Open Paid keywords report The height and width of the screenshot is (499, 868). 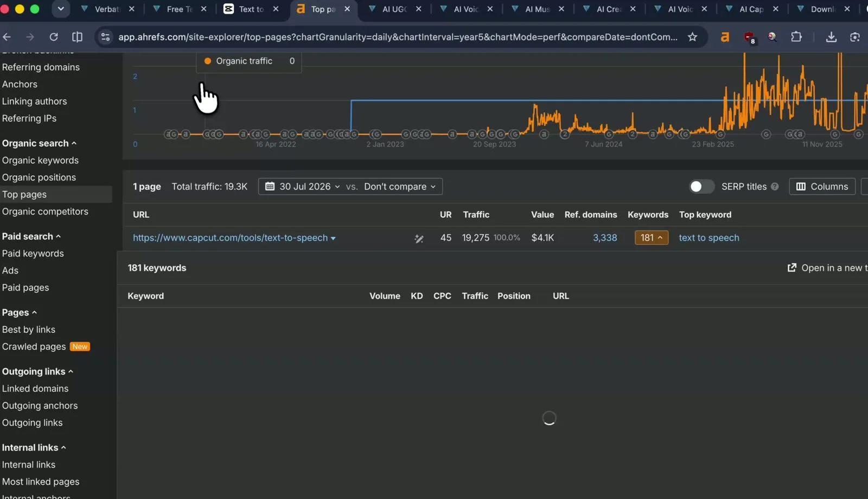(33, 254)
